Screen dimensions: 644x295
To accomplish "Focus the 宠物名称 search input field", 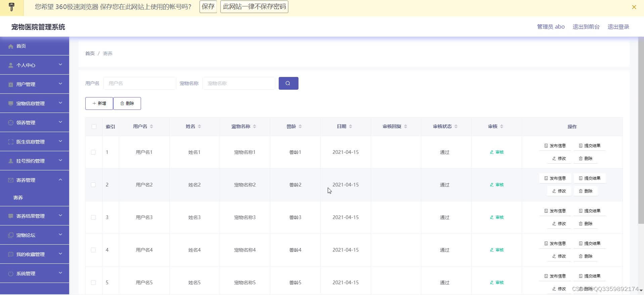I will tap(239, 83).
